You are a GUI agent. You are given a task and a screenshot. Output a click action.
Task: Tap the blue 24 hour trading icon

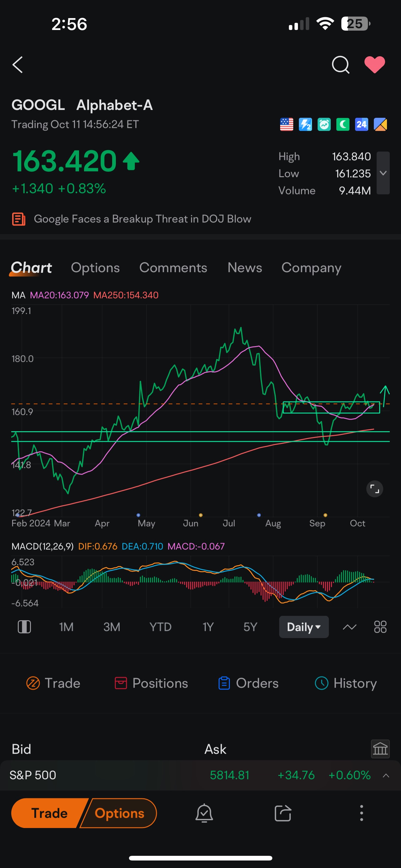(x=362, y=125)
